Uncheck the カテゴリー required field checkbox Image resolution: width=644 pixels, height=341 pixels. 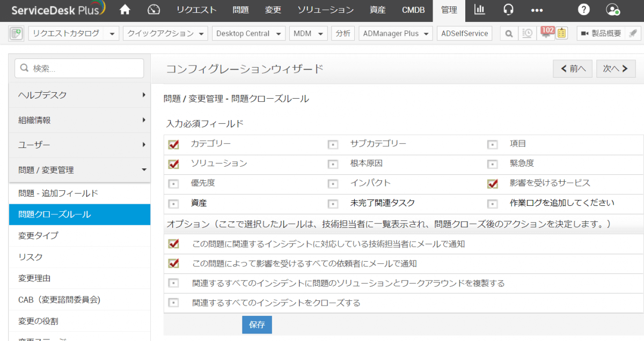point(173,145)
